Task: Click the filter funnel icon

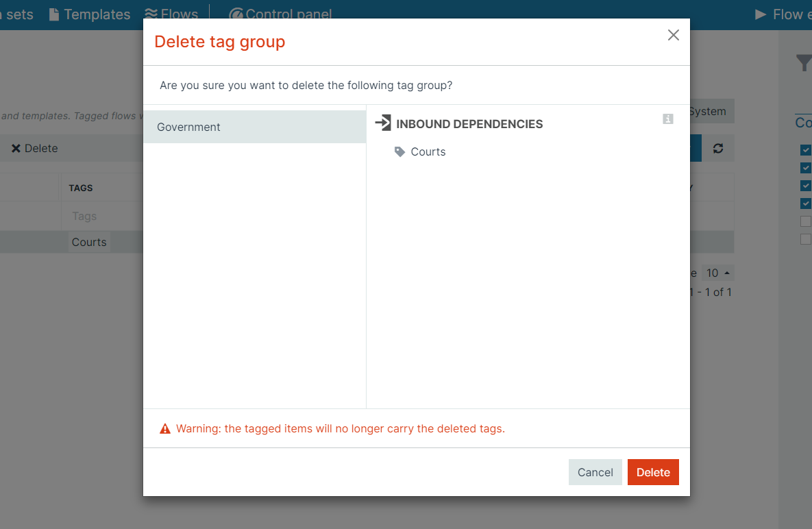Action: 804,62
